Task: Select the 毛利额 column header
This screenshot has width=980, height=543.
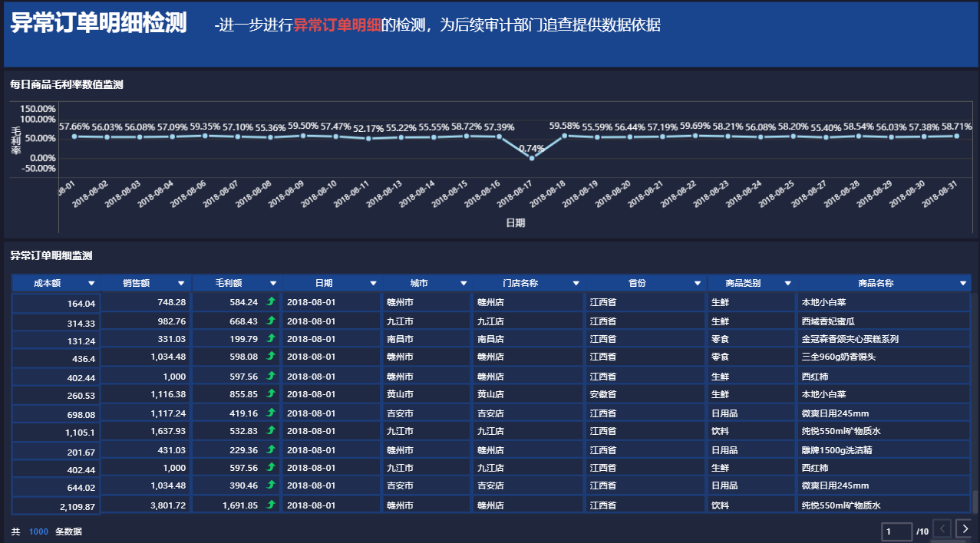Action: [230, 282]
